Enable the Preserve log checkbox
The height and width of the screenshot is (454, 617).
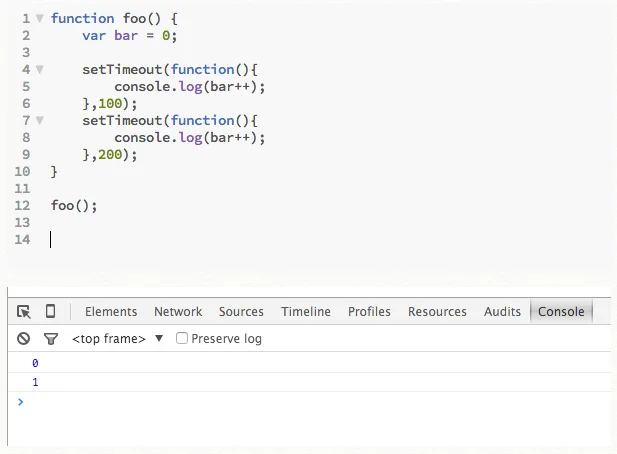(x=181, y=338)
